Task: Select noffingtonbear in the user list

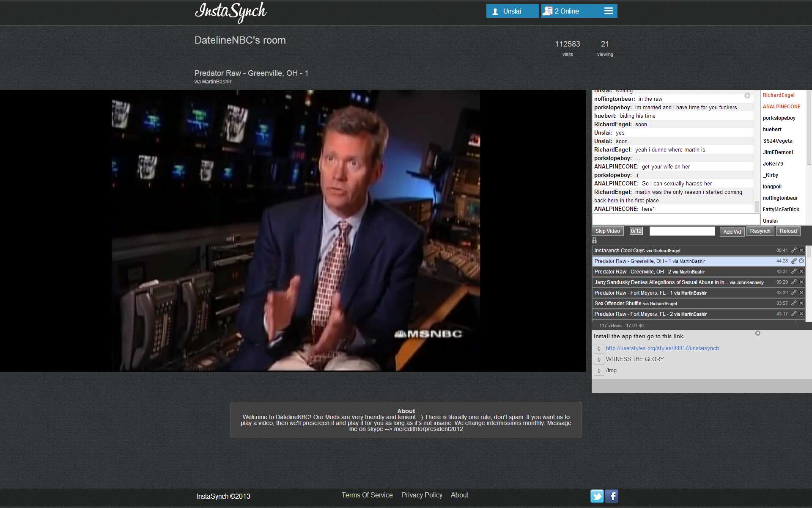Action: (x=780, y=198)
